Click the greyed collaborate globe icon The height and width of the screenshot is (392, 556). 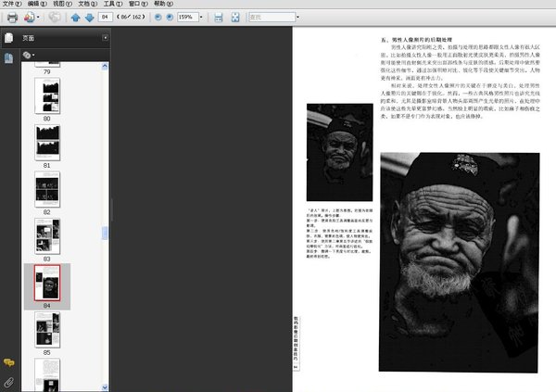(x=55, y=17)
